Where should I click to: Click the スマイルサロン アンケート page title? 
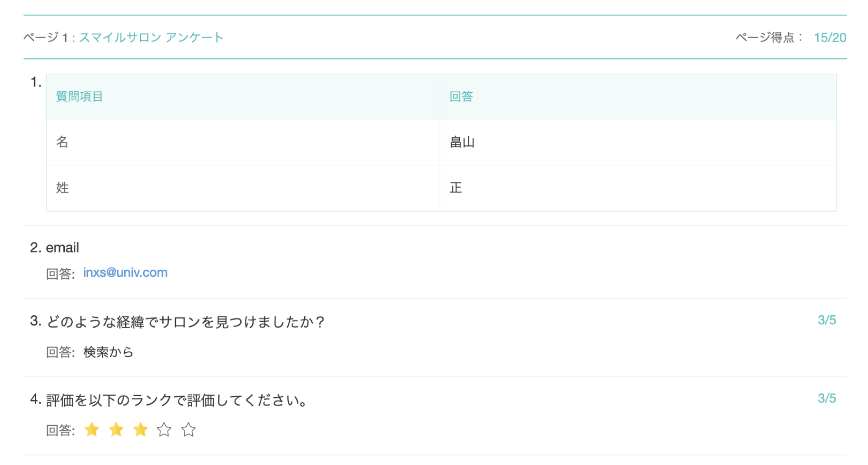[151, 38]
